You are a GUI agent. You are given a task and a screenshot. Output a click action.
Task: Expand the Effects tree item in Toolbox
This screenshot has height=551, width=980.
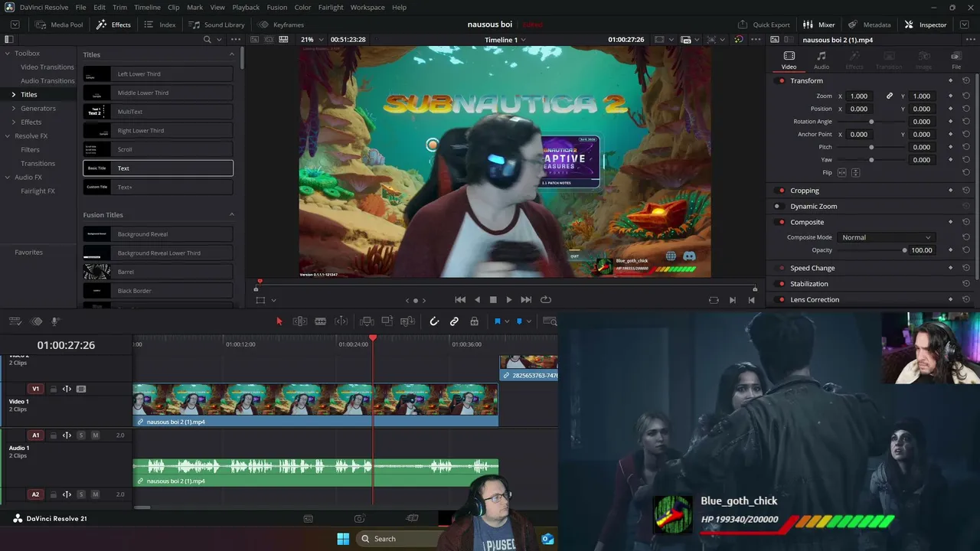point(13,122)
